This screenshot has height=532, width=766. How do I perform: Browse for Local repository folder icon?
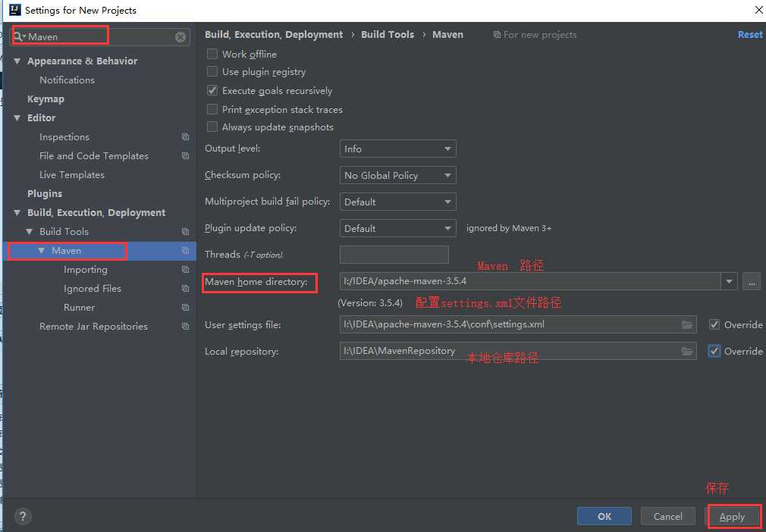[x=687, y=352]
